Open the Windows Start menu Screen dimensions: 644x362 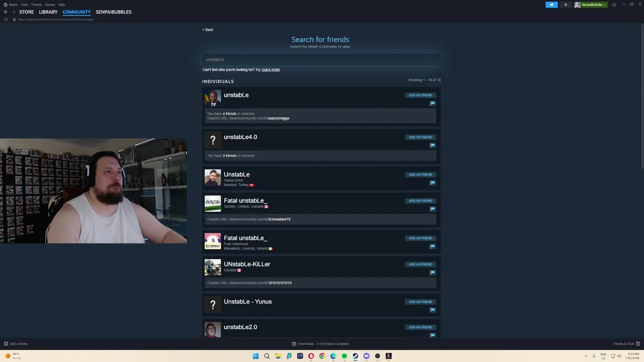pyautogui.click(x=256, y=356)
